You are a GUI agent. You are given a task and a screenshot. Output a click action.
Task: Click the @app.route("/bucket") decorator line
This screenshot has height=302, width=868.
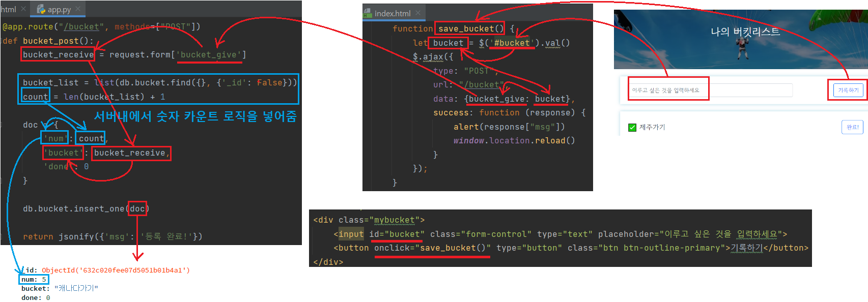(x=101, y=26)
